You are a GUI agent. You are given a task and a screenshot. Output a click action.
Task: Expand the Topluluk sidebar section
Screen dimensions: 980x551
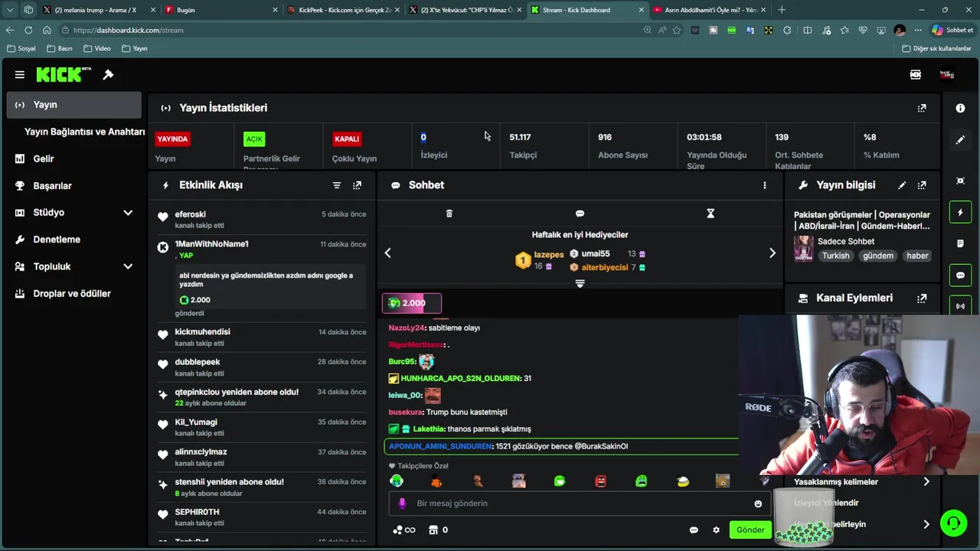click(128, 266)
